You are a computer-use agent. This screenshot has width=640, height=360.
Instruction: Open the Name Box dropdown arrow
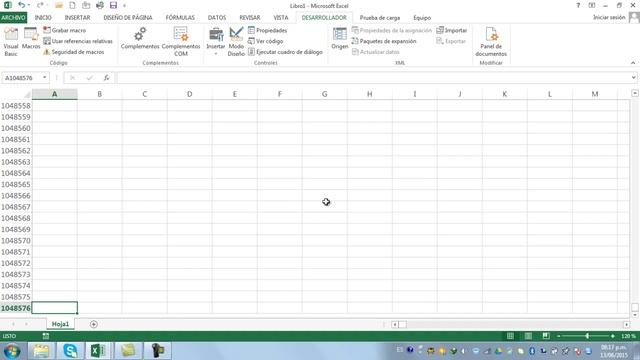coord(44,78)
